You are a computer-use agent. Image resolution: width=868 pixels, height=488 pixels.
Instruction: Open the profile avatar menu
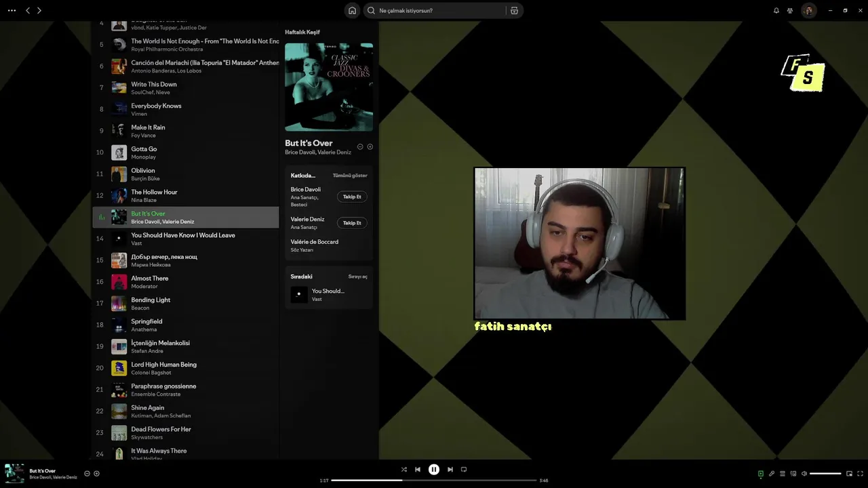coord(808,10)
